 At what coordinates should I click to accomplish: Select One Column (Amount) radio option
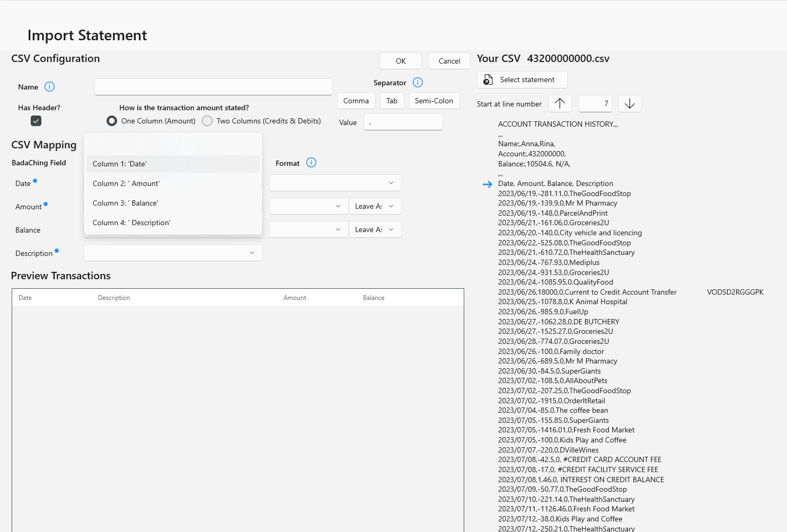112,121
